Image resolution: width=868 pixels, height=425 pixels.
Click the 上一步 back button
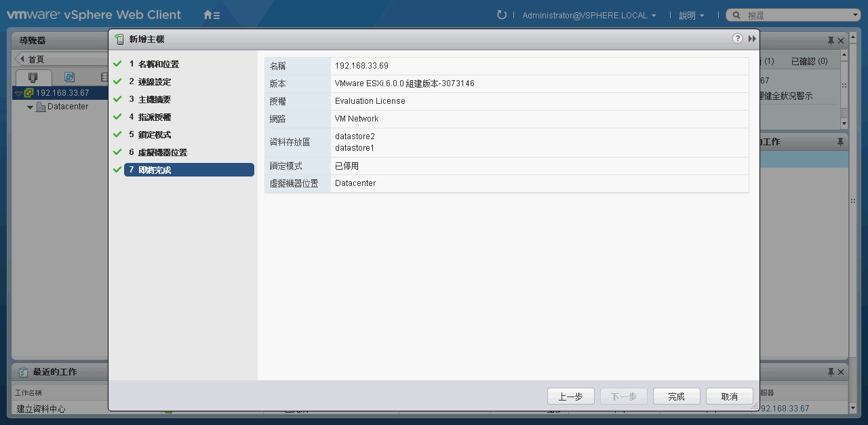point(571,396)
